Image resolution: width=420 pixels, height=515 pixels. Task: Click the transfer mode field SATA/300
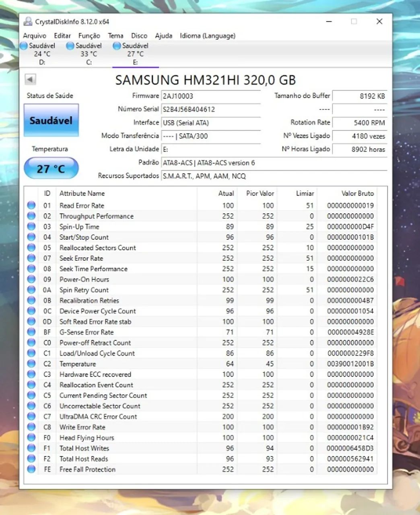211,136
